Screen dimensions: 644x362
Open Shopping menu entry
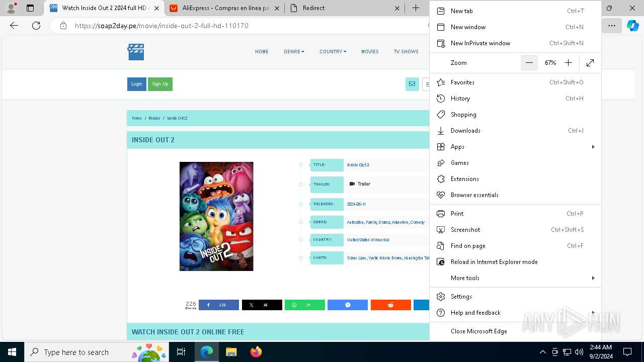(x=515, y=115)
